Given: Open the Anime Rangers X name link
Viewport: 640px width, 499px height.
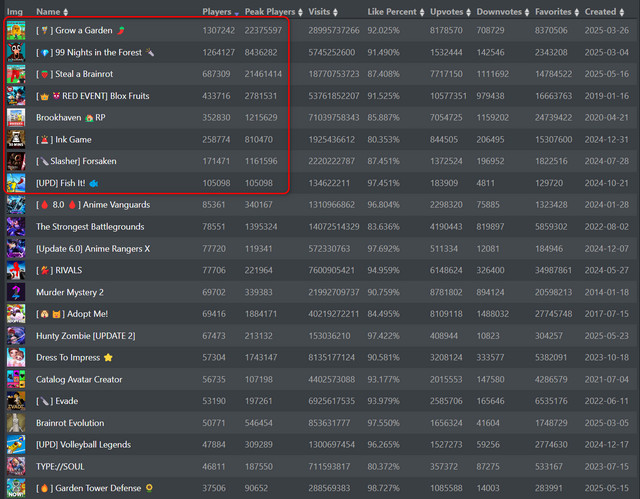Looking at the screenshot, I should point(93,249).
